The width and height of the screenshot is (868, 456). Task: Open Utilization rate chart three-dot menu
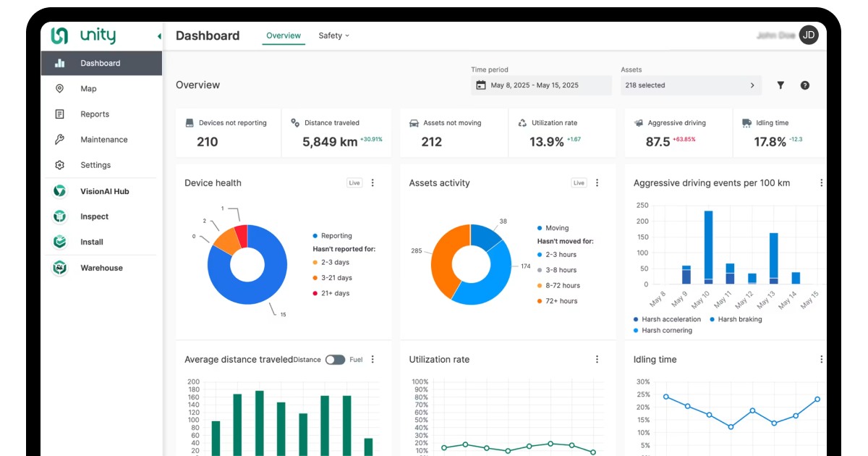pyautogui.click(x=597, y=360)
